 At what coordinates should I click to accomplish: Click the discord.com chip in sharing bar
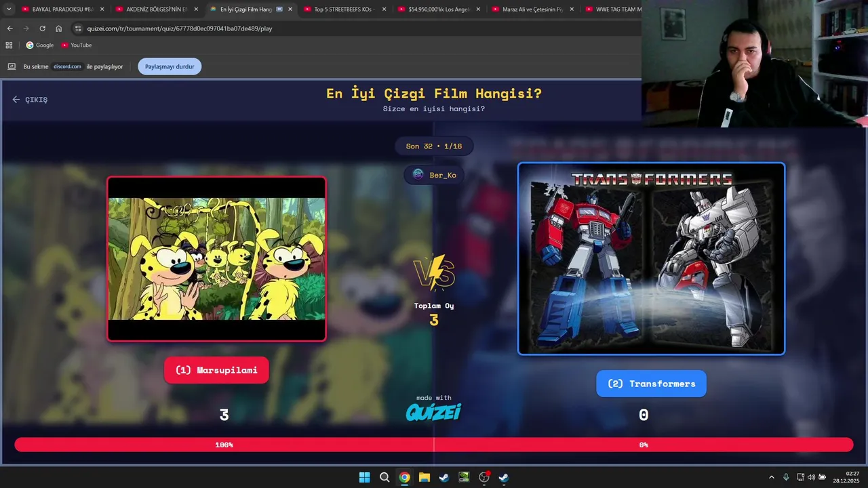point(68,66)
